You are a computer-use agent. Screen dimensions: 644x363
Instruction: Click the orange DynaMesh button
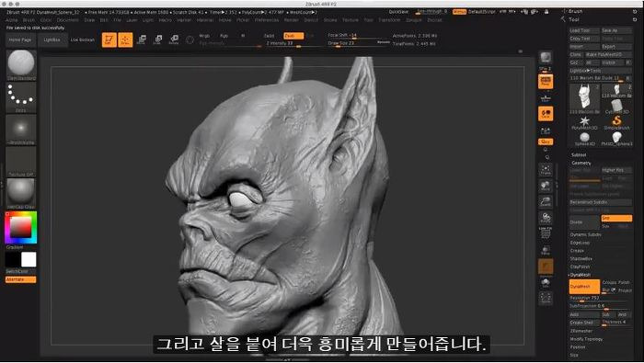point(584,287)
